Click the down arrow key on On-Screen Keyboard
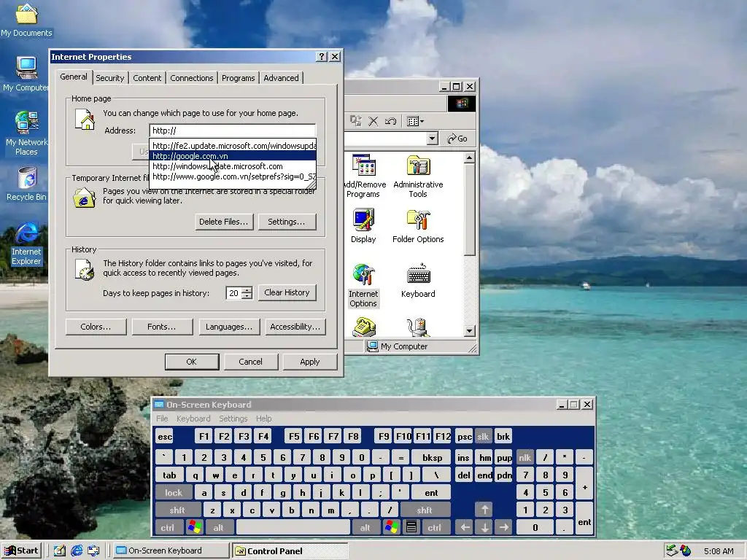 tap(484, 527)
